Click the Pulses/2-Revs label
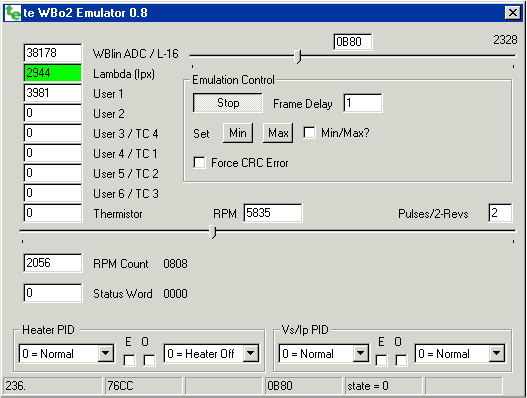Viewport: 527px width, 398px height. pos(433,214)
